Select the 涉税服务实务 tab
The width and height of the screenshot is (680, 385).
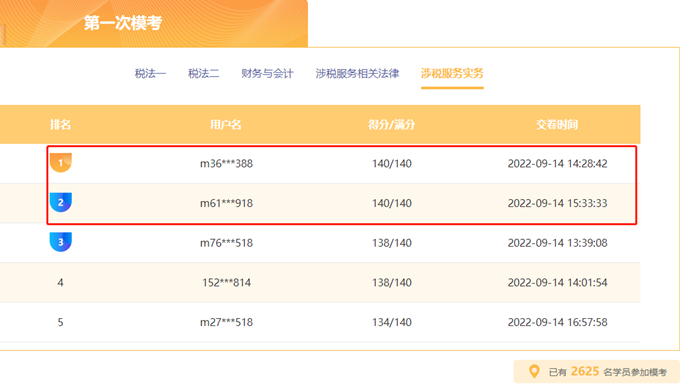pos(452,73)
